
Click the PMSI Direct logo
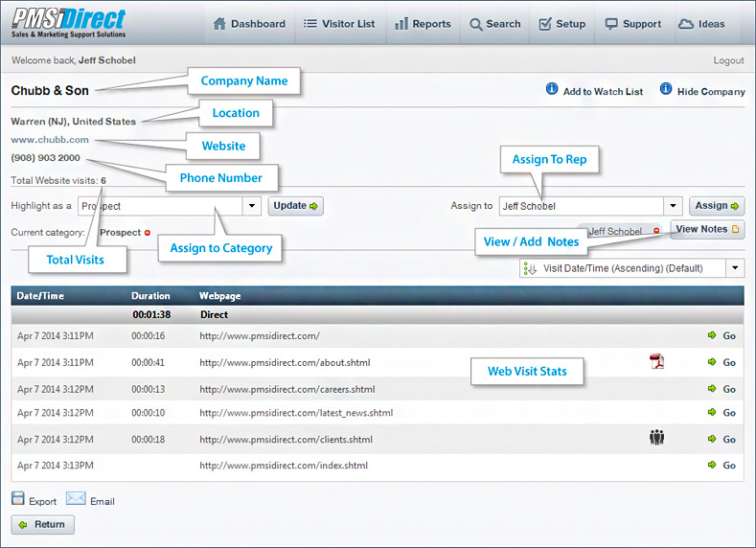click(x=68, y=23)
